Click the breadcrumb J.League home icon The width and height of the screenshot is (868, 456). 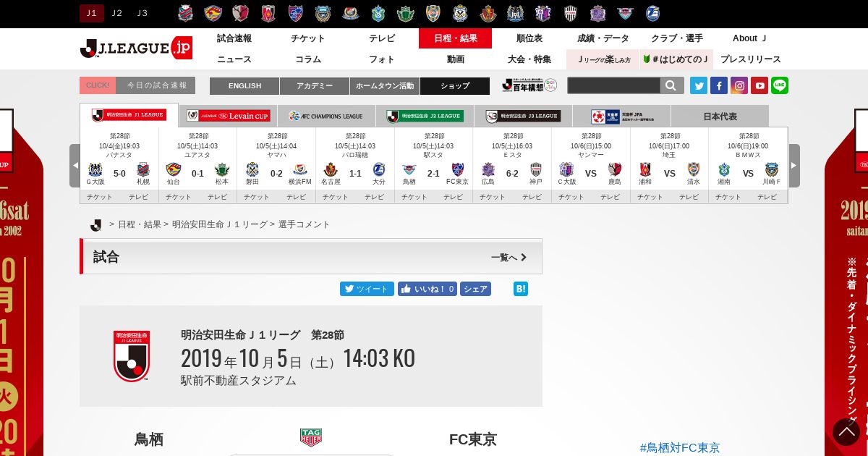click(x=96, y=225)
